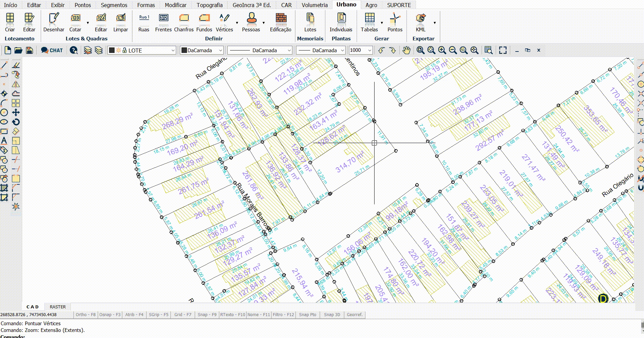The height and width of the screenshot is (338, 644).
Task: Activate the pan hand tool
Action: (x=407, y=50)
